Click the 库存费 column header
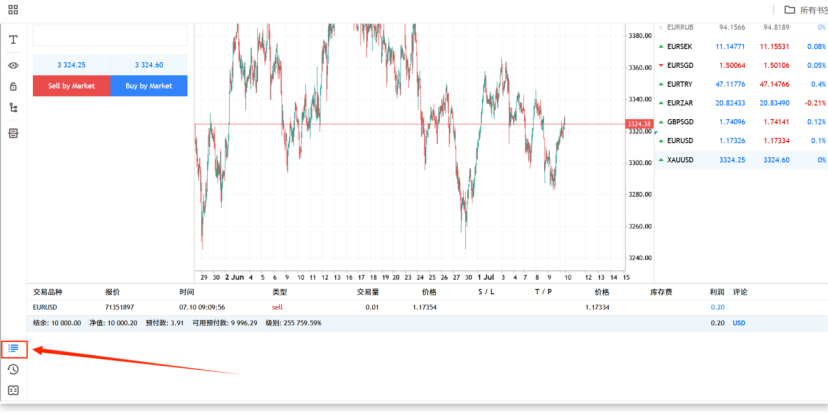Viewport: 828px width, 413px height. [661, 292]
